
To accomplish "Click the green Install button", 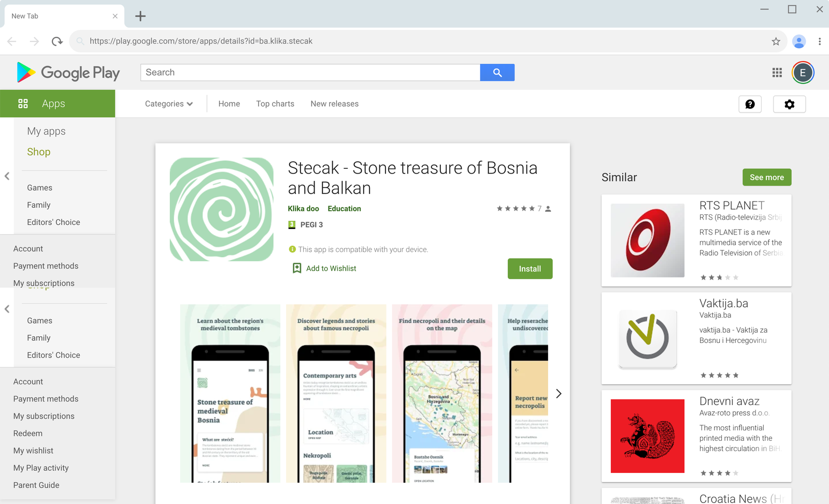I will click(x=530, y=269).
